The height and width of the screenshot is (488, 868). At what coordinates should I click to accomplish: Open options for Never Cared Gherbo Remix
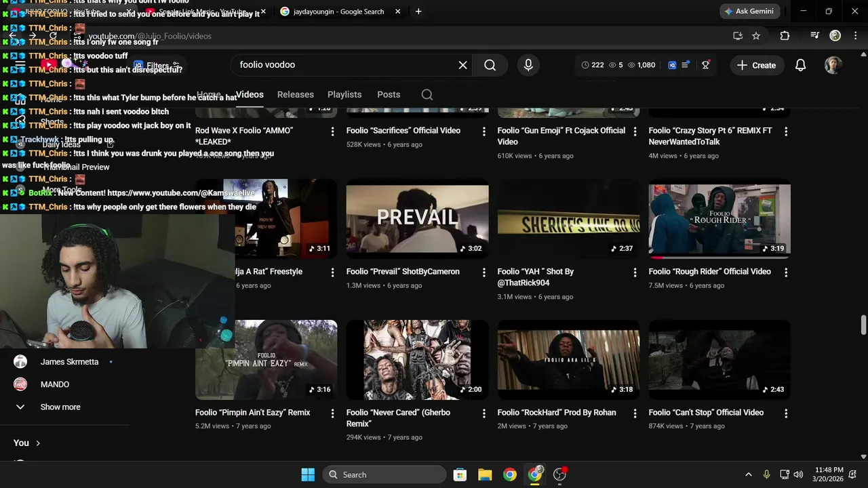[x=484, y=413]
